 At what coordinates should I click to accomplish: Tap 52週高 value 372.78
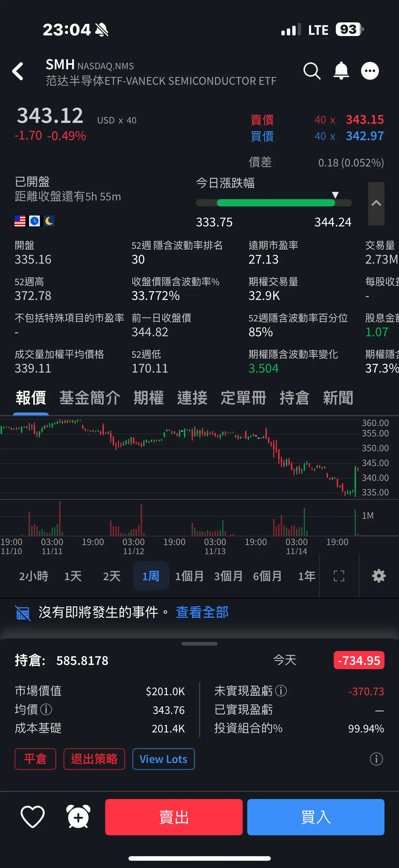click(33, 296)
